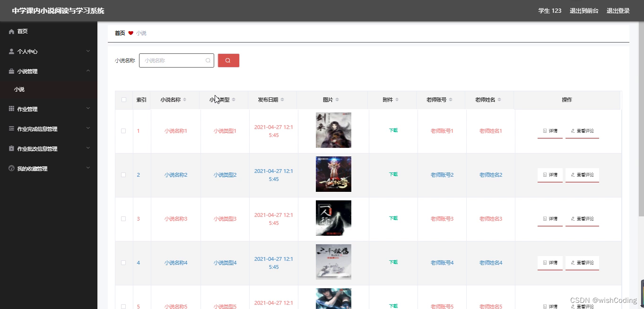Click the person icon beside 个人中心
This screenshot has width=644, height=309.
[11, 51]
